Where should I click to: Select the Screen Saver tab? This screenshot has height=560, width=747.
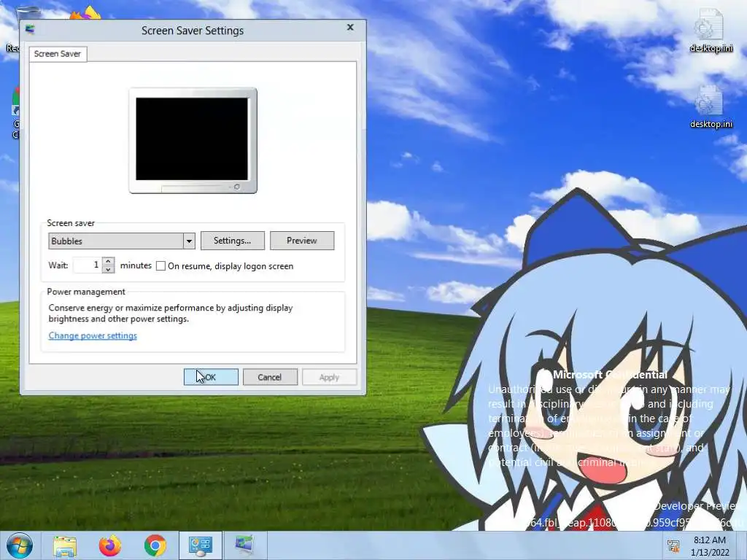(58, 54)
